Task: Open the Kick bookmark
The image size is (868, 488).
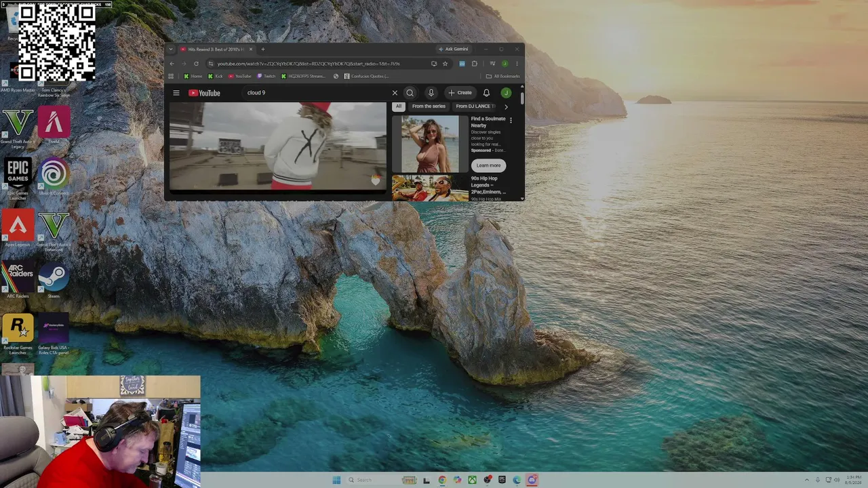Action: 215,77
